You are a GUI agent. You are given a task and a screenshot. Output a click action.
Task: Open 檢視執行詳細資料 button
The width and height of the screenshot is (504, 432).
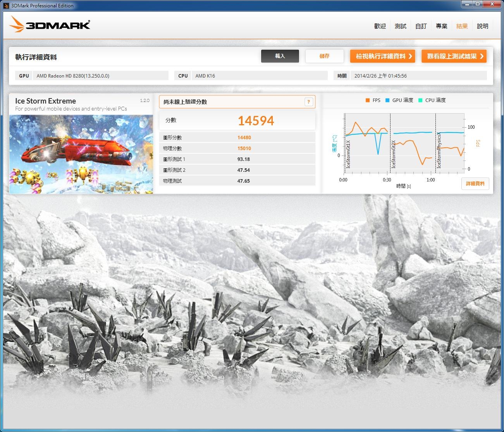click(x=382, y=56)
